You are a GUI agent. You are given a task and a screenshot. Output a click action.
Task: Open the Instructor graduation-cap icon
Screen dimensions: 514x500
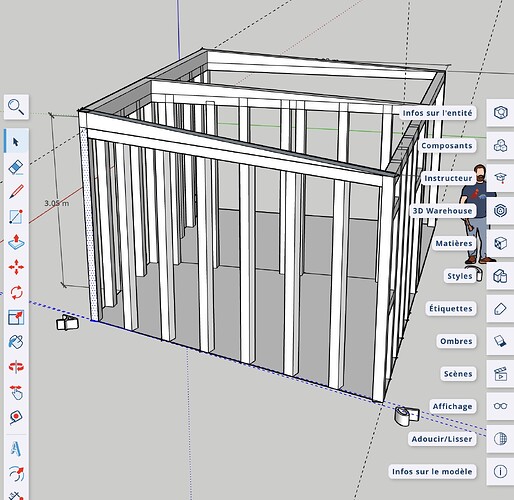point(500,178)
